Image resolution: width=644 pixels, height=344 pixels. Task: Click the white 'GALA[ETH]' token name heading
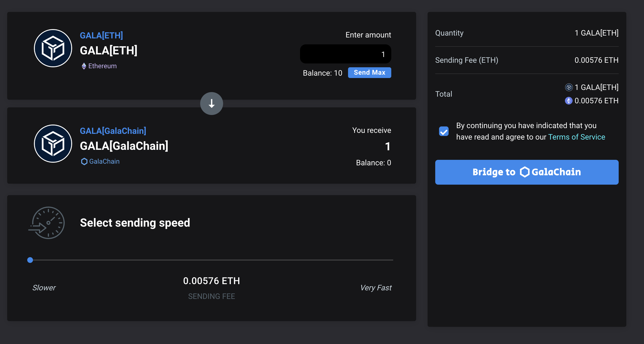click(108, 51)
